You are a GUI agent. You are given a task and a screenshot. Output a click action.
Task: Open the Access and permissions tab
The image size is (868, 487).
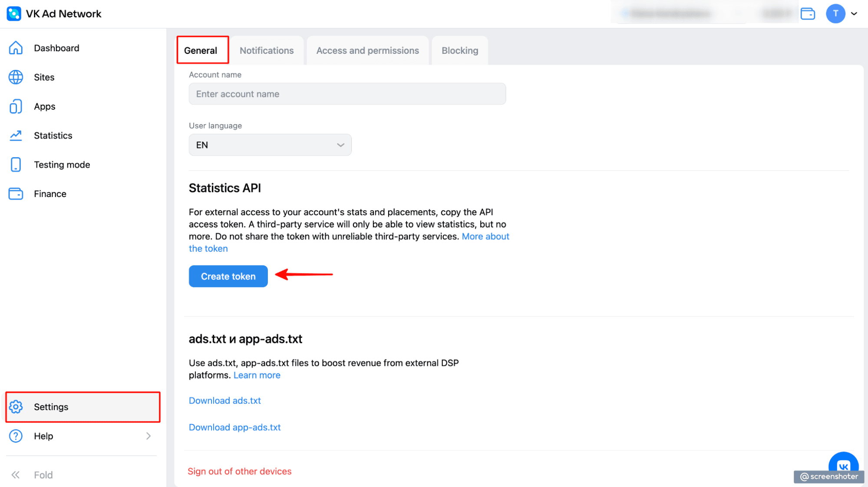coord(367,50)
